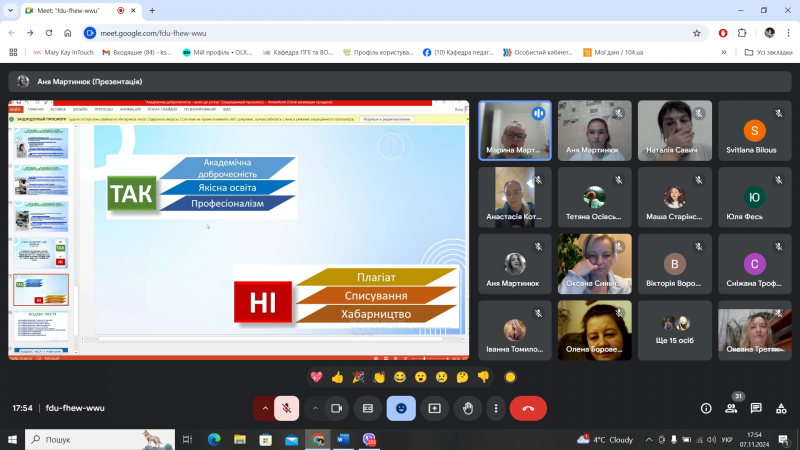Show the people participants panel
Image resolution: width=800 pixels, height=450 pixels.
point(731,408)
